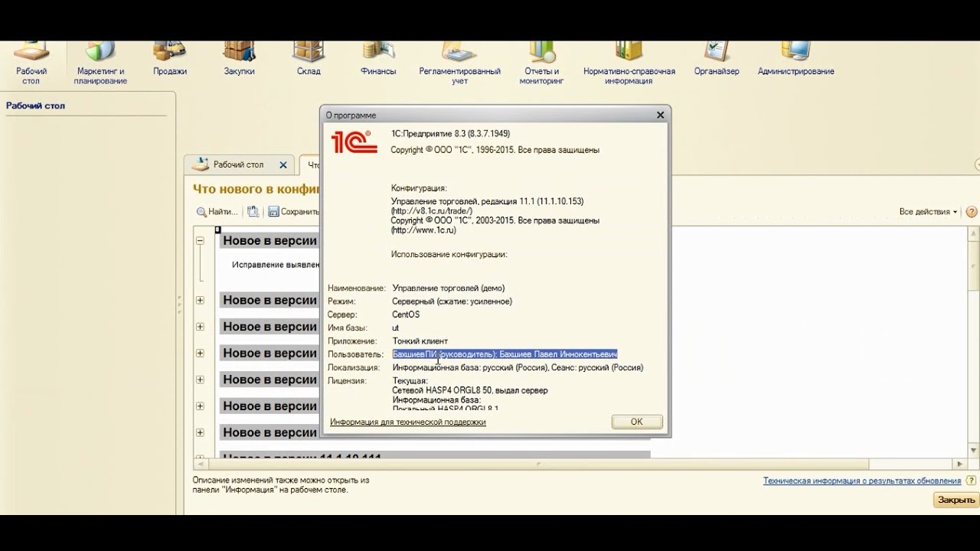
Task: Open Информация для технической поддержки link
Action: click(x=407, y=422)
